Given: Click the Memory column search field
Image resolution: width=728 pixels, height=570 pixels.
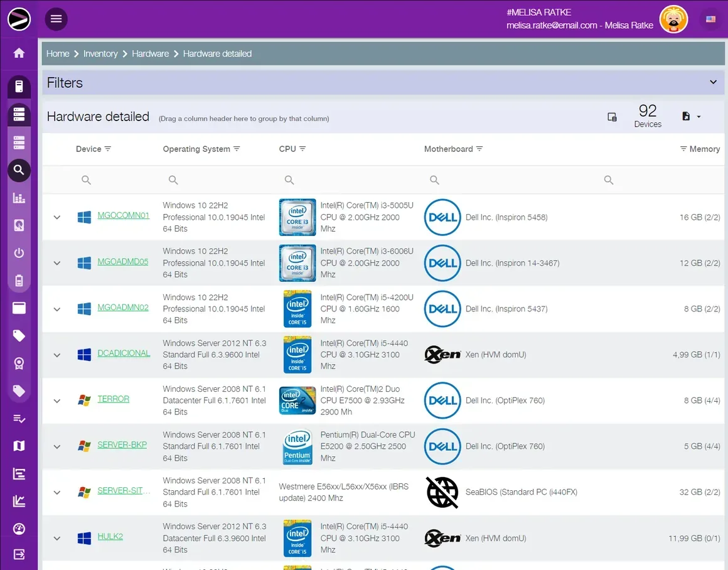Looking at the screenshot, I should tap(660, 180).
